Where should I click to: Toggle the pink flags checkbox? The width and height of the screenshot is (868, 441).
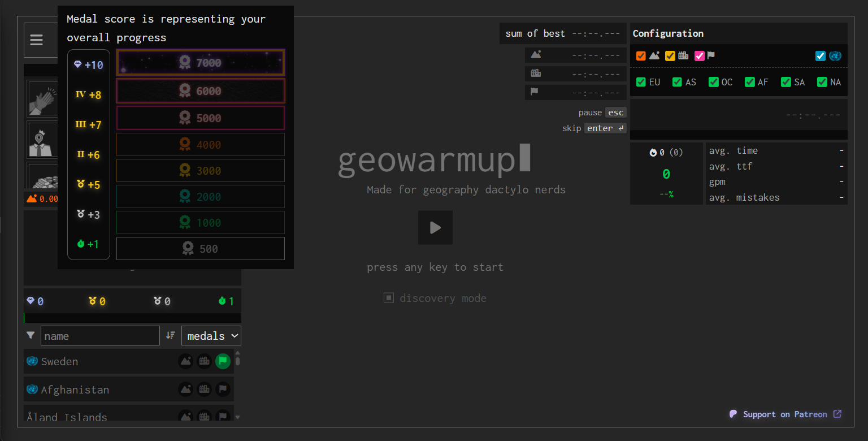point(700,55)
